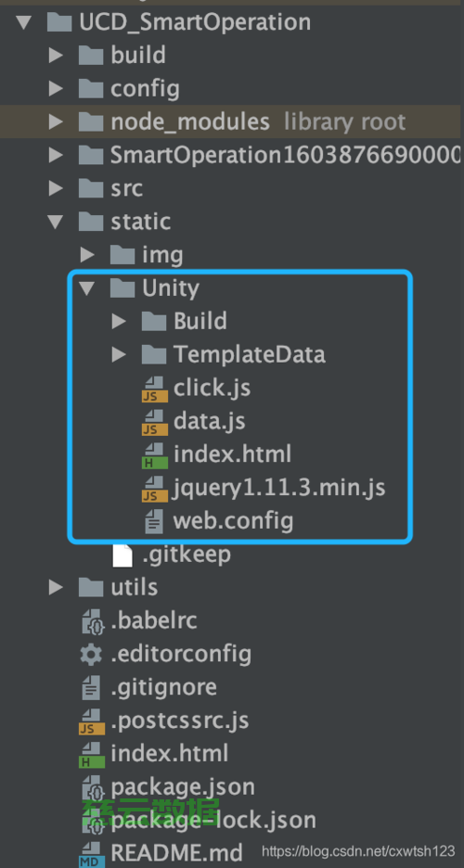Click the HTML icon of Unity index.html
464x868 pixels.
coord(154,455)
